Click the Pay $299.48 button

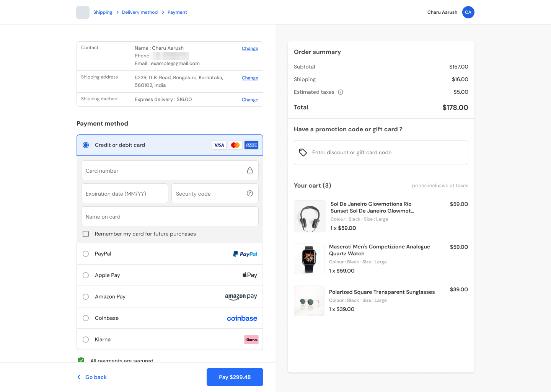pos(235,377)
